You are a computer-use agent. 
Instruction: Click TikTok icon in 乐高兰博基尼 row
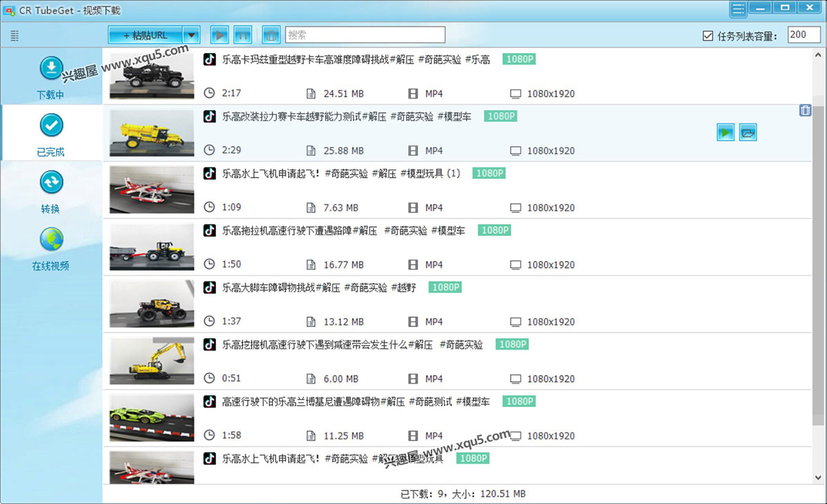pos(210,401)
